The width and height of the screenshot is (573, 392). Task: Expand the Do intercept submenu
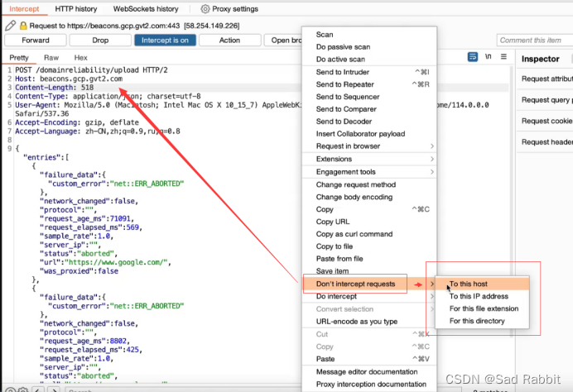pos(369,296)
